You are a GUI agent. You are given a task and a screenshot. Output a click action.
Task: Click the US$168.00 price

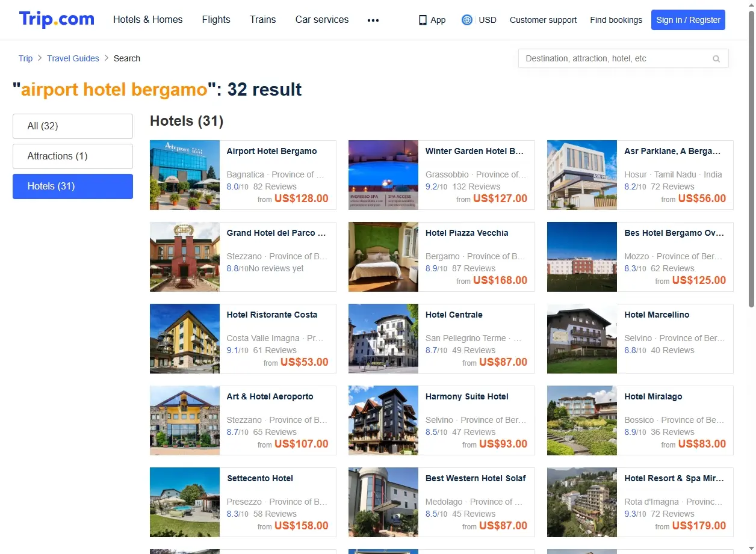(500, 280)
